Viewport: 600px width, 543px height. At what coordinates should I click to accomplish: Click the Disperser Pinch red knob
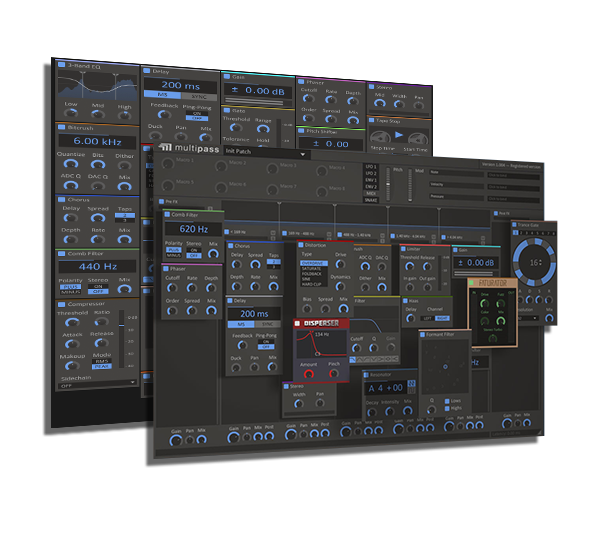pos(334,374)
